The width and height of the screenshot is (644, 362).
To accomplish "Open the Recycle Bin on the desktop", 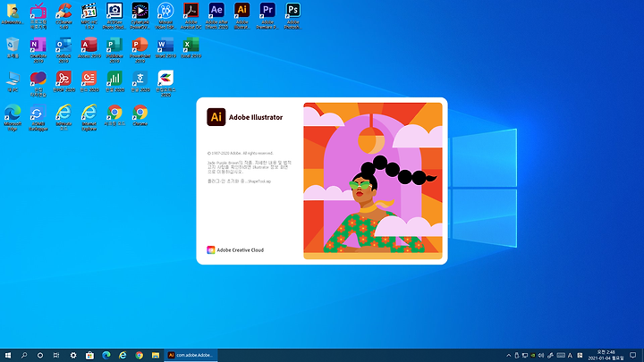I will (x=13, y=47).
